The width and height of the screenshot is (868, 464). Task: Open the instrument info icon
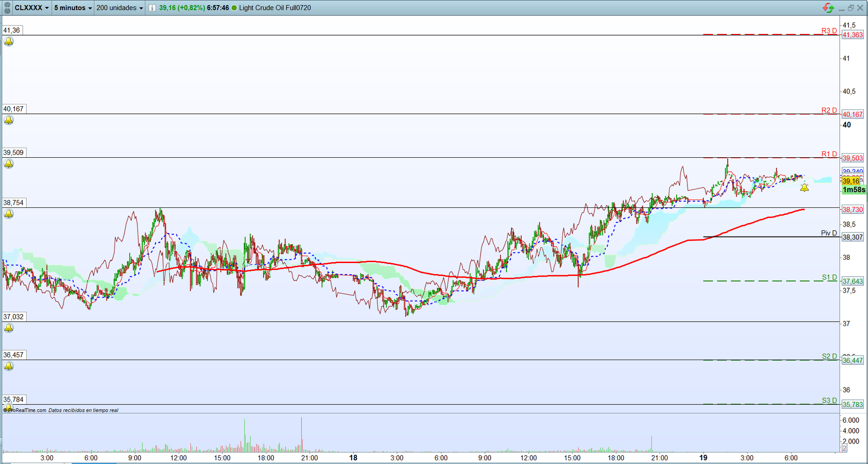152,8
